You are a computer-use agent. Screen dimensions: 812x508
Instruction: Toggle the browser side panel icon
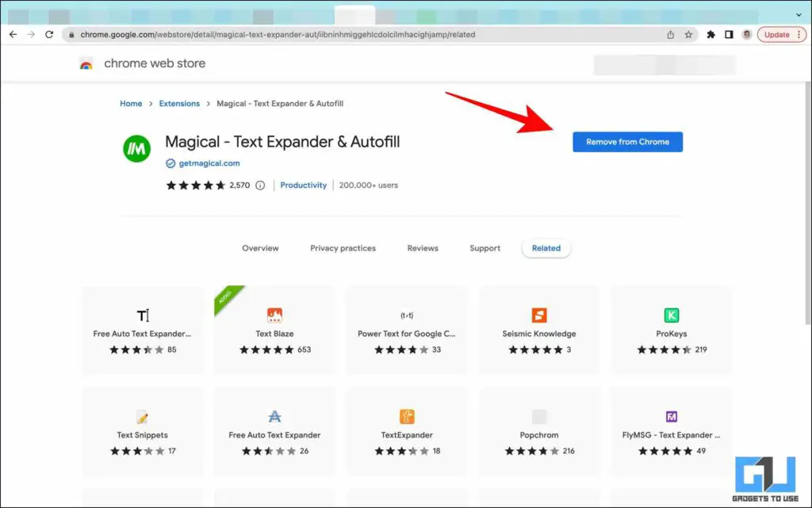tap(729, 35)
